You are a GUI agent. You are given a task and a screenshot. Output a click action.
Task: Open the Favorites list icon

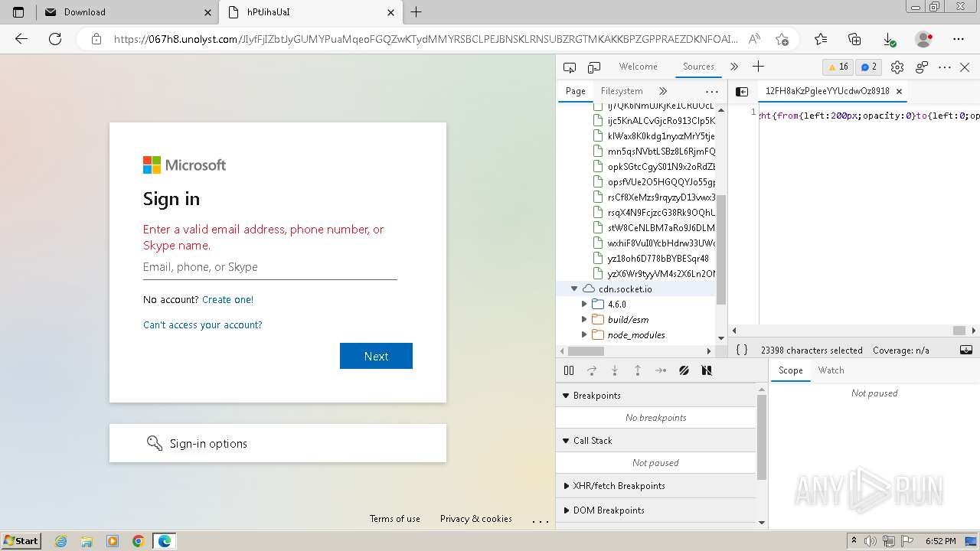pyautogui.click(x=821, y=39)
